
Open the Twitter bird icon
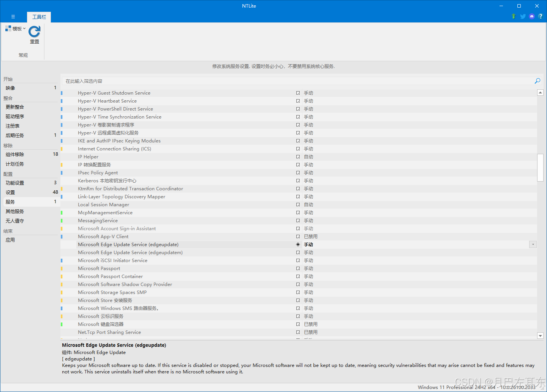(x=523, y=16)
